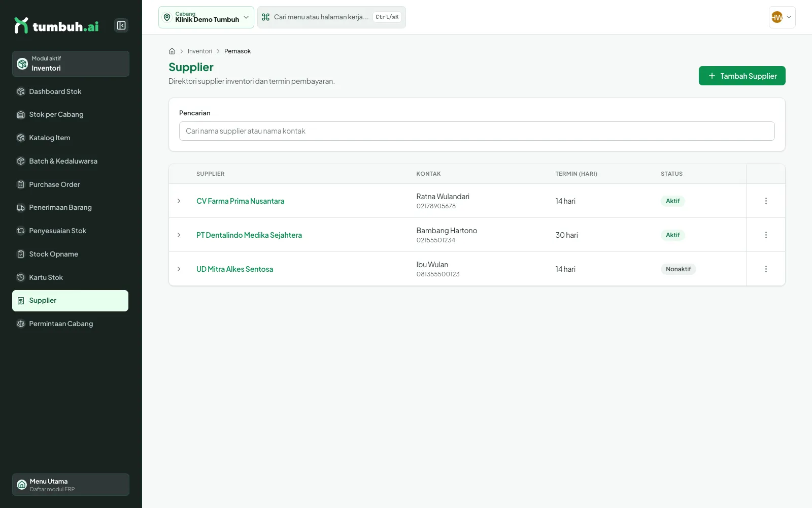
Task: Collapse the sidebar with panel icon
Action: [121, 25]
